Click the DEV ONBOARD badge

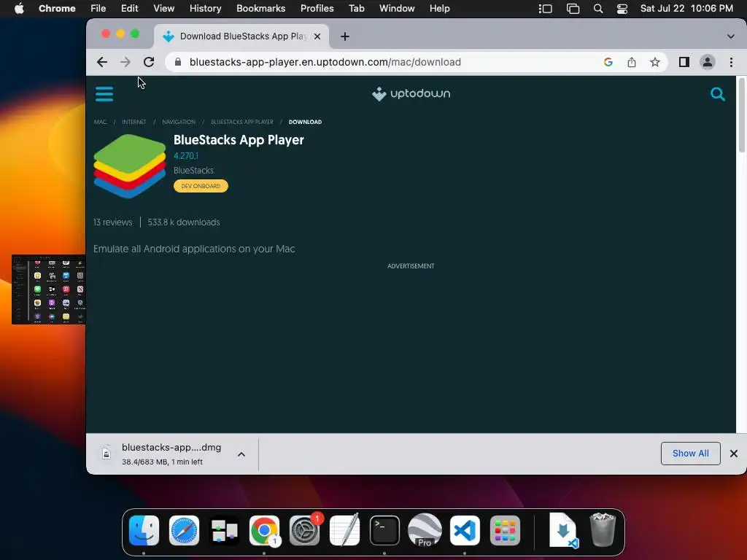click(201, 186)
